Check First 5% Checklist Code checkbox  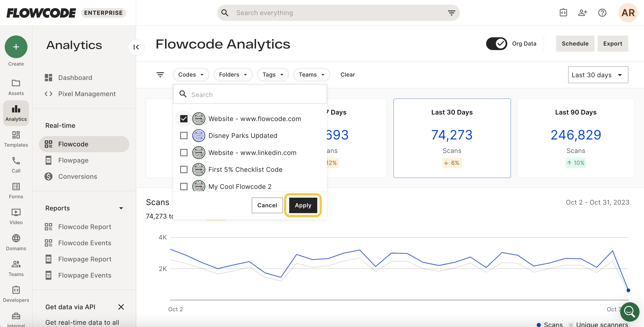184,170
